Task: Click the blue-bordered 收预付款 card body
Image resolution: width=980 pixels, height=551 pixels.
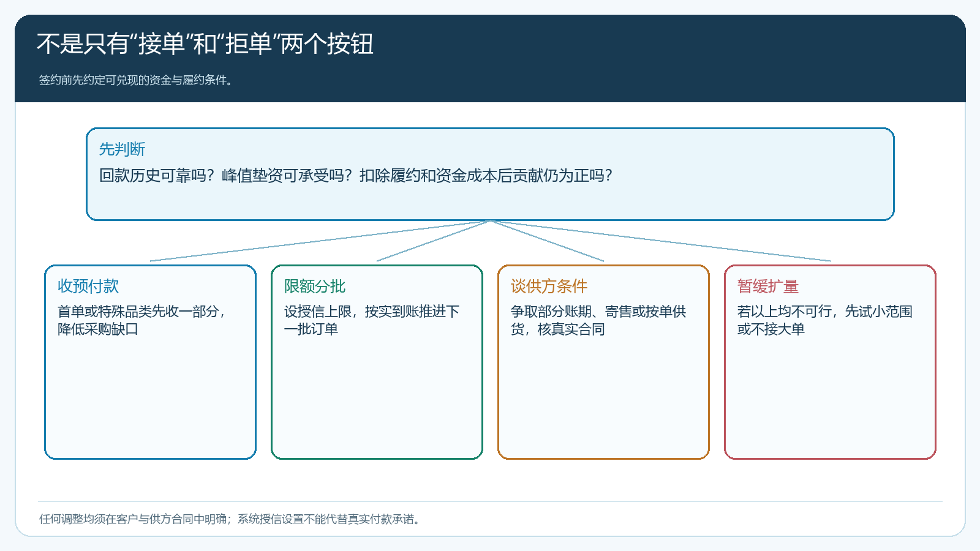Action: tap(150, 362)
